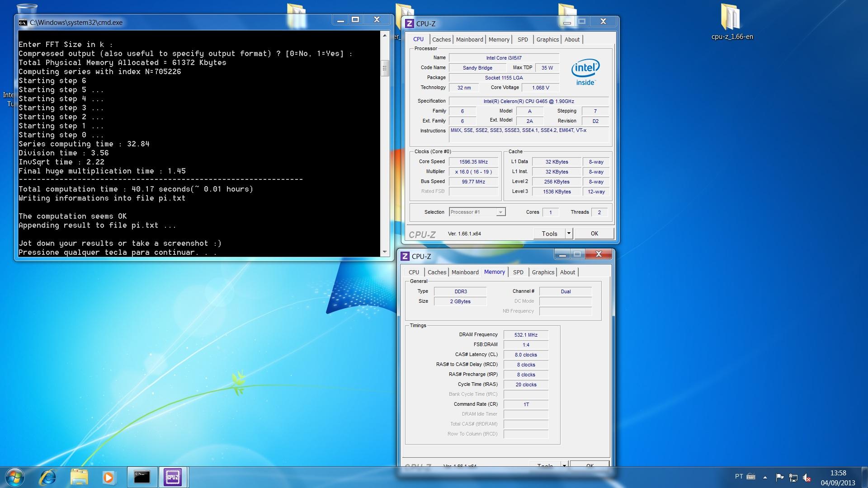Select the CPU tab in the upper CPU-Z window

(419, 39)
